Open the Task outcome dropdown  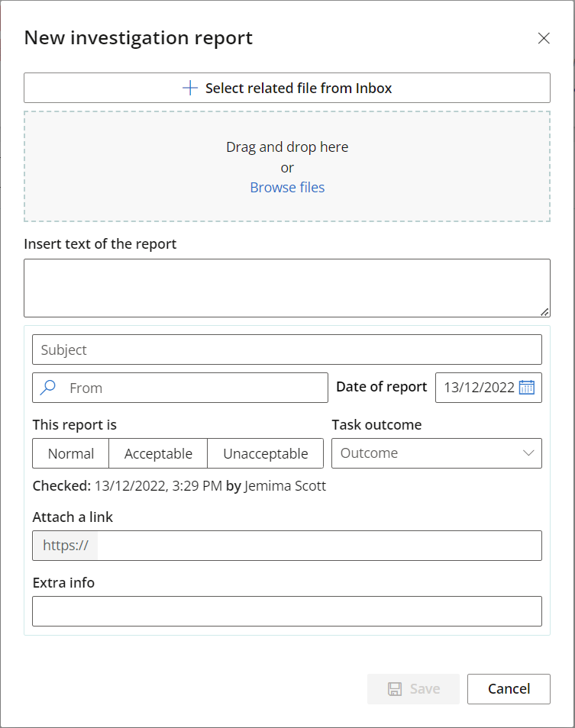click(x=437, y=453)
